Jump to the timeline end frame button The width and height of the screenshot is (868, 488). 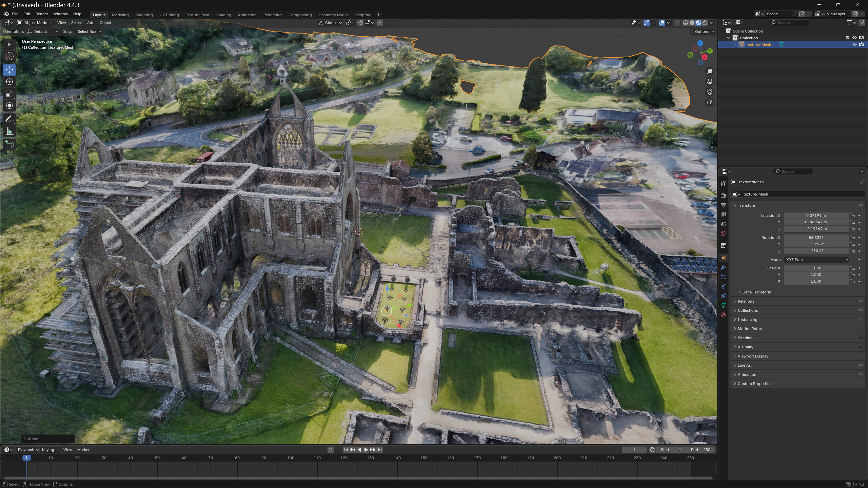click(x=380, y=450)
